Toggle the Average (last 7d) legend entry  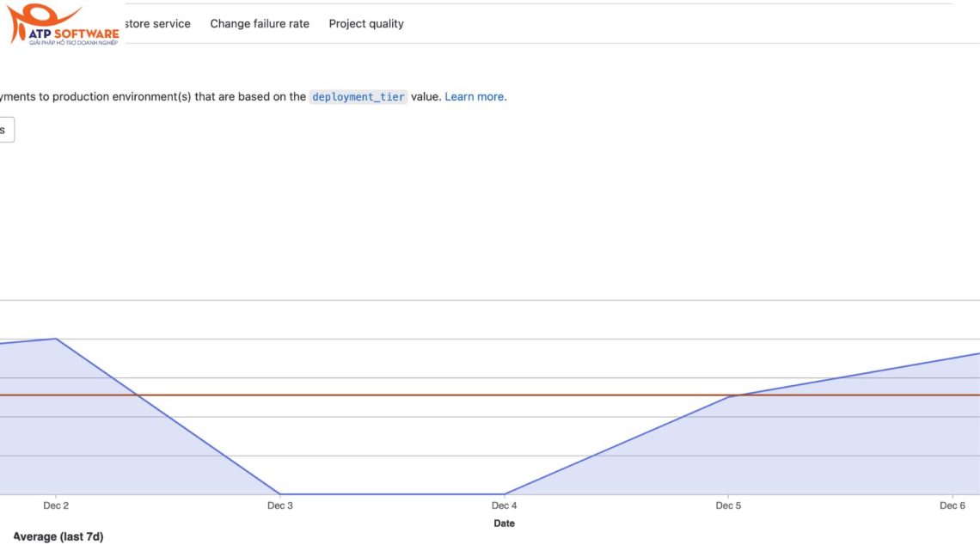click(58, 537)
